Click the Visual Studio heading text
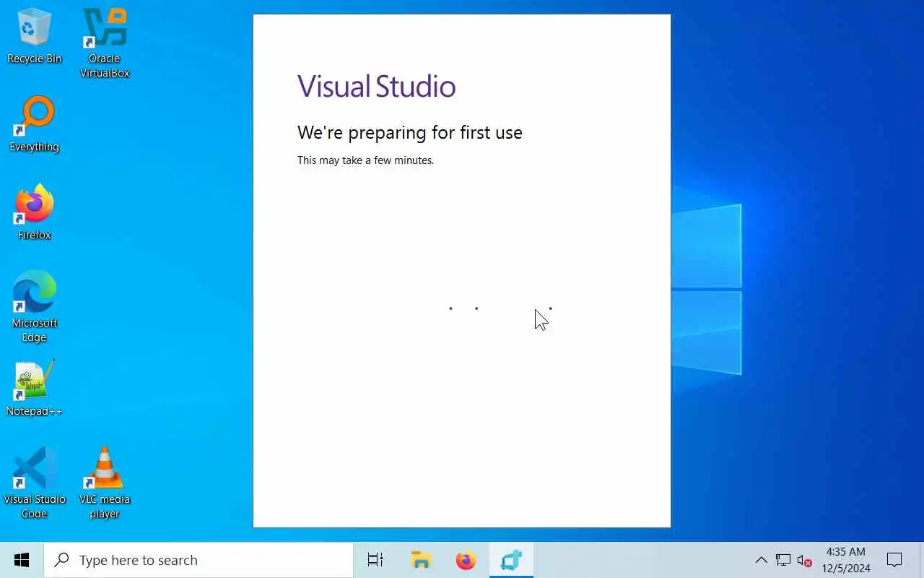This screenshot has height=578, width=924. [376, 86]
